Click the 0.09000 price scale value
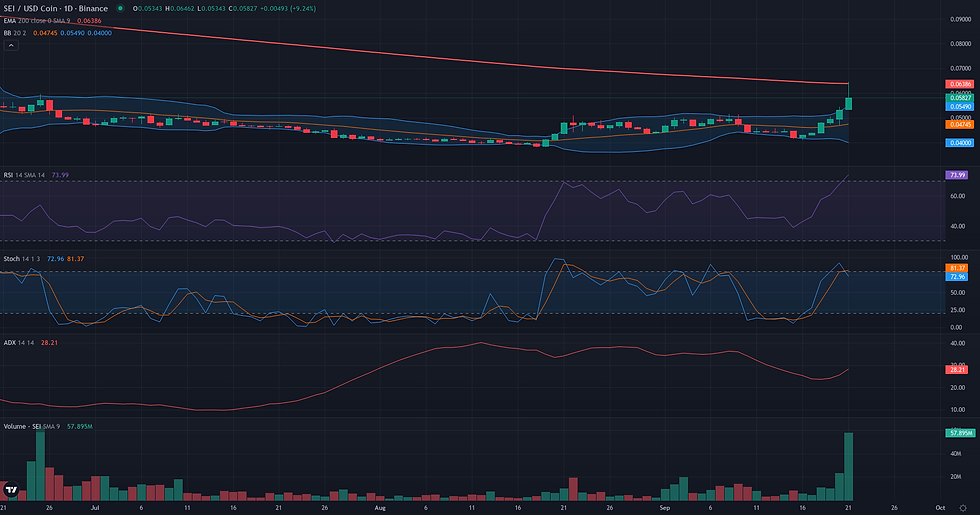Viewport: 980px width, 515px height. pyautogui.click(x=961, y=19)
